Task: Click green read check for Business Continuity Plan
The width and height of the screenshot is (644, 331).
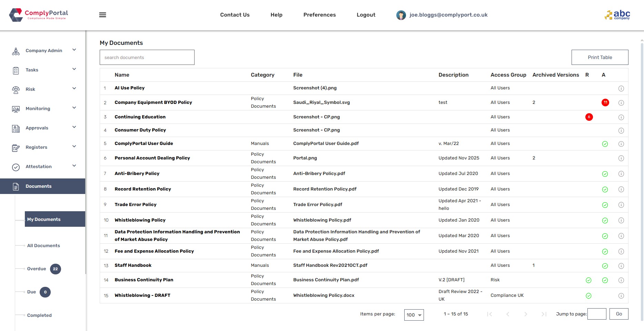Action: 588,280
